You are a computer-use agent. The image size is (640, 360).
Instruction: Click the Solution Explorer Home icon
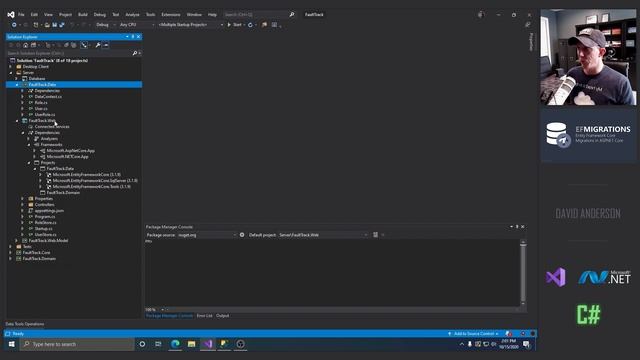25,45
